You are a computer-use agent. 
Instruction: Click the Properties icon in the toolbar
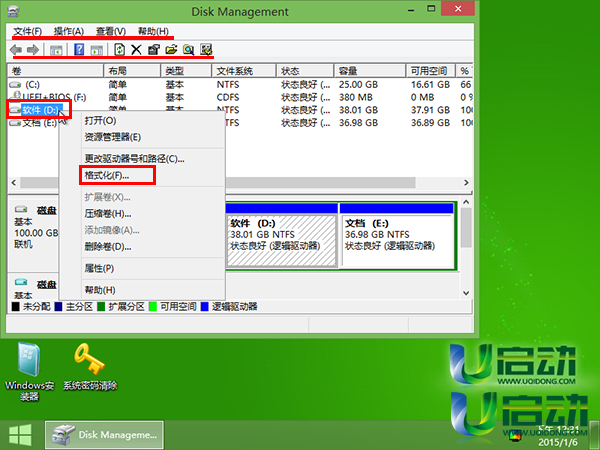click(154, 50)
